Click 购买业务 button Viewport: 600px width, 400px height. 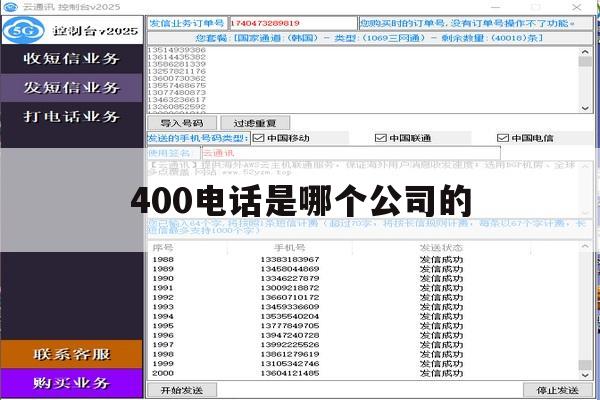72,383
